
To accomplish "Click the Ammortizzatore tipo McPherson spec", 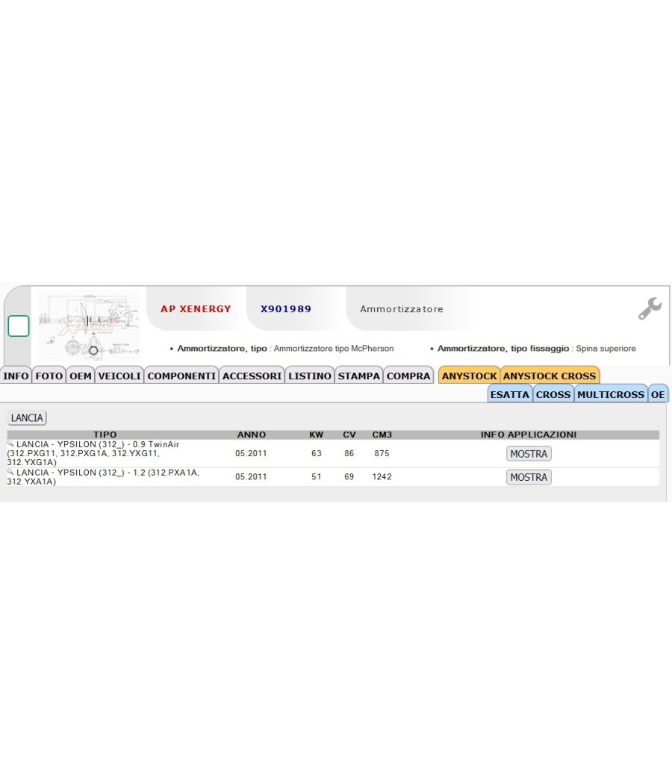I will tap(285, 348).
